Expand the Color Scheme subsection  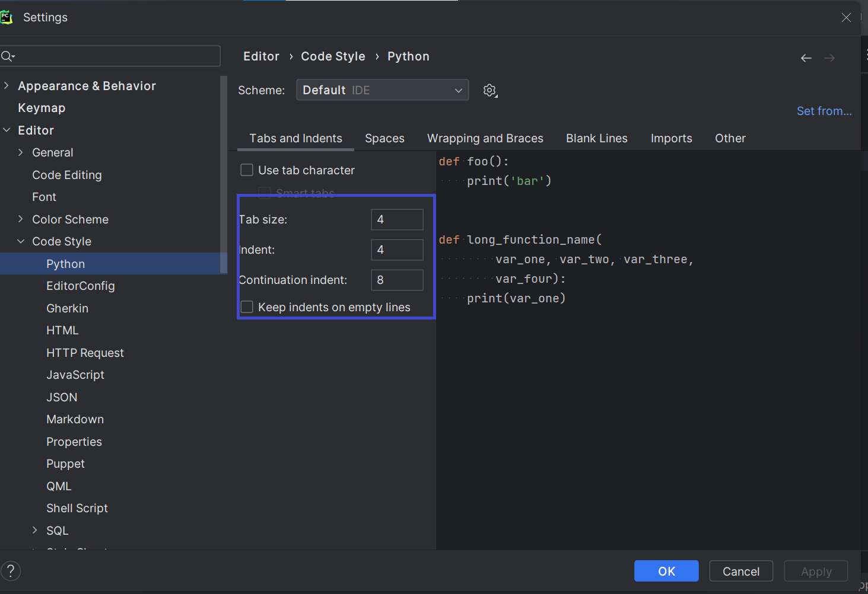tap(21, 219)
